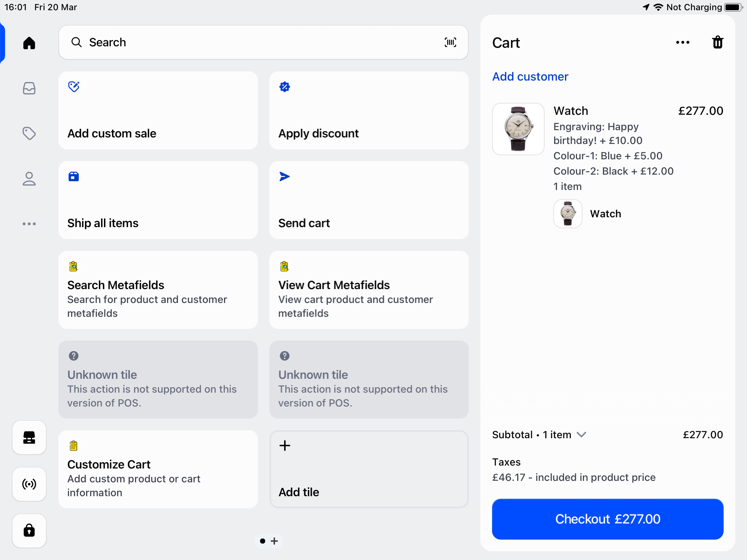The image size is (747, 560).
Task: Expand the Subtotal chevron
Action: tap(581, 435)
